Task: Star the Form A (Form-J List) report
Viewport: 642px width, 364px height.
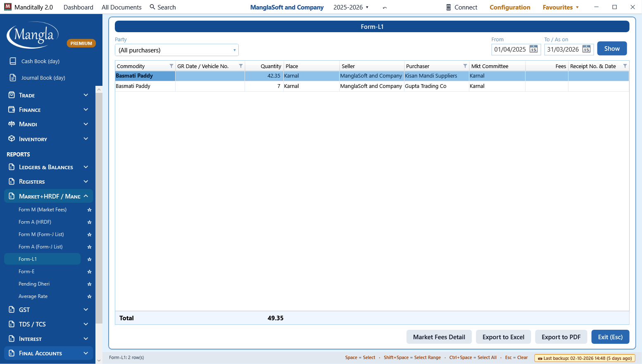Action: (x=89, y=247)
